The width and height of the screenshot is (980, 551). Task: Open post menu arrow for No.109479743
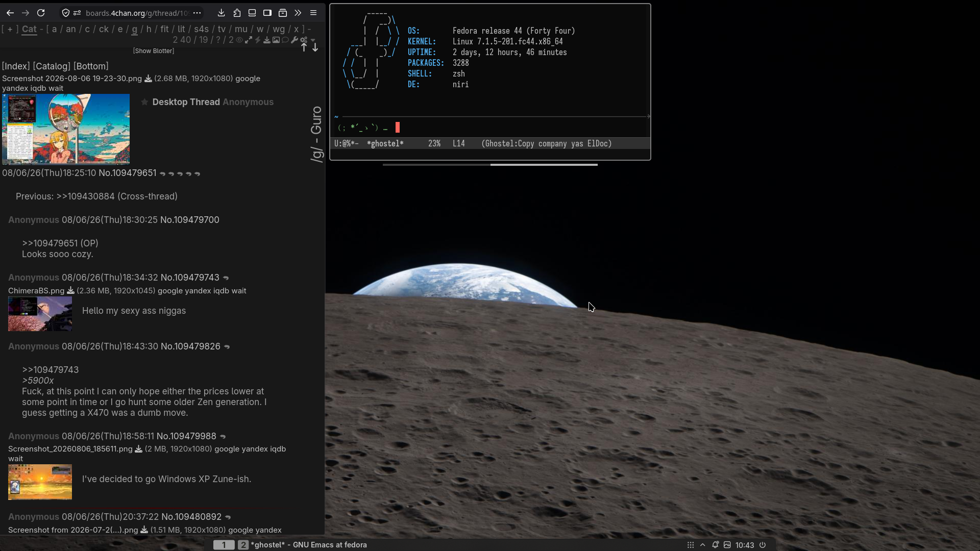[x=226, y=278]
